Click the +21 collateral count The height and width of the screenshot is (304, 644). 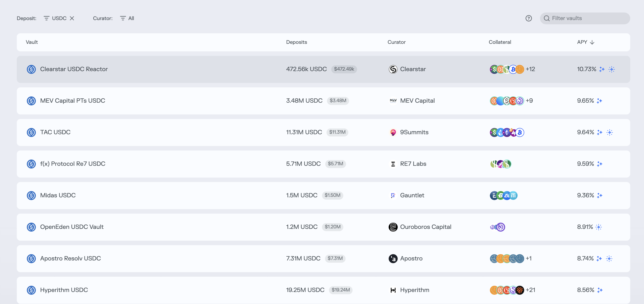pyautogui.click(x=530, y=290)
